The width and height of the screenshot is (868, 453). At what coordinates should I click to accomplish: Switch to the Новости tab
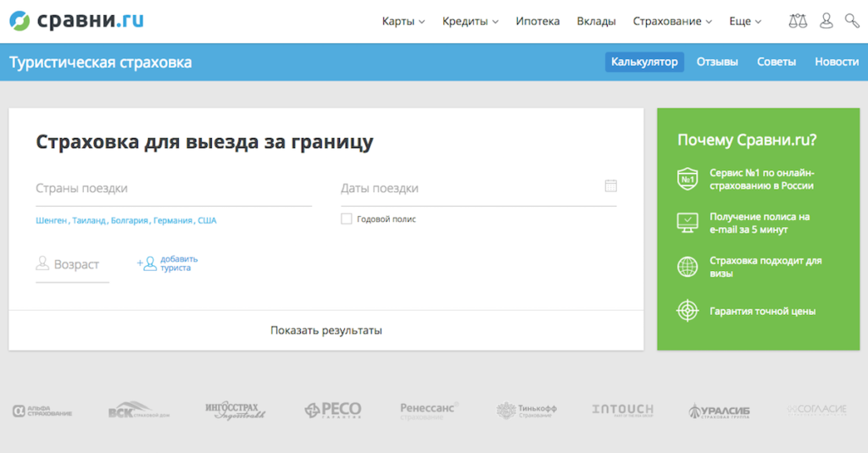(837, 62)
